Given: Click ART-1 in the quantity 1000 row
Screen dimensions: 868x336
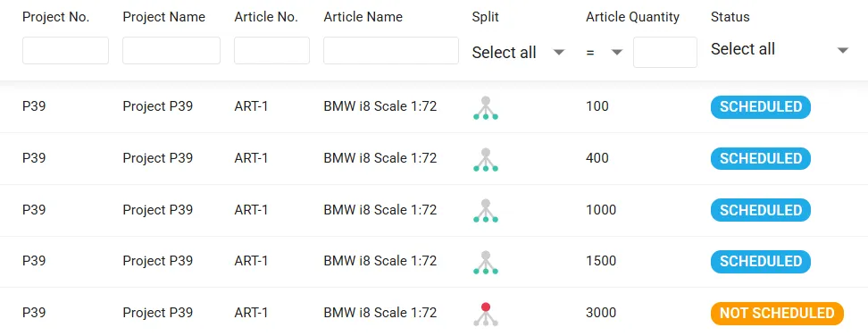Looking at the screenshot, I should [x=251, y=210].
